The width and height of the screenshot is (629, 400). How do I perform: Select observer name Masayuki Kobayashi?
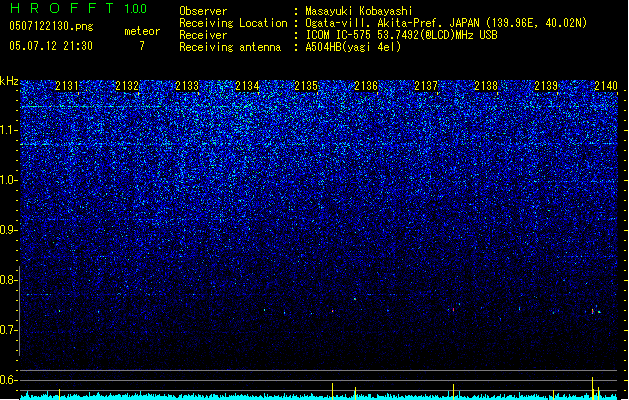tap(359, 11)
